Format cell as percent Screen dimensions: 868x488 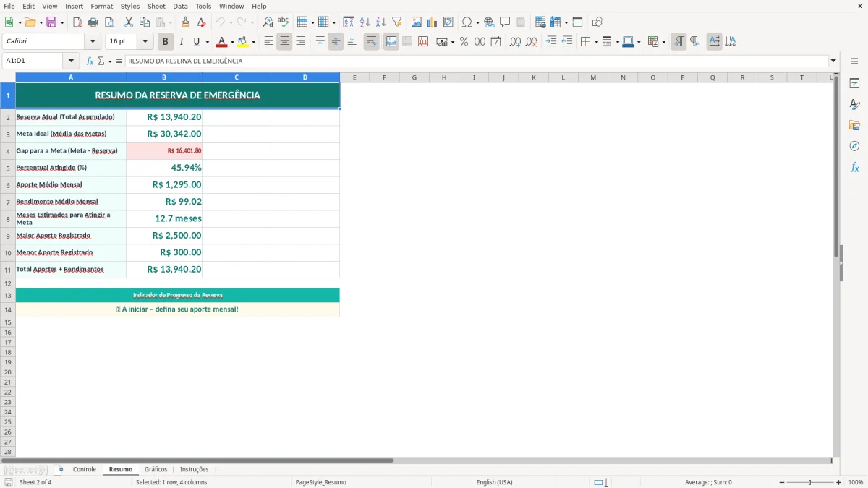[x=464, y=42]
